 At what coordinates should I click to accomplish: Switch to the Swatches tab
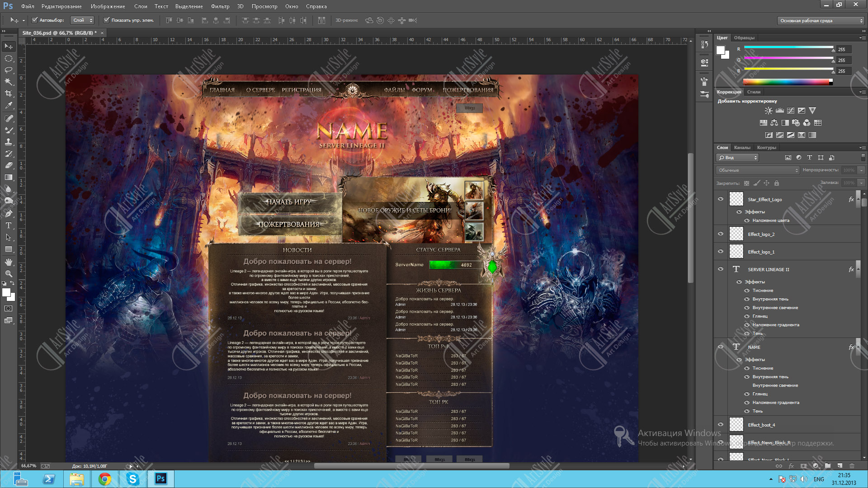tap(744, 38)
